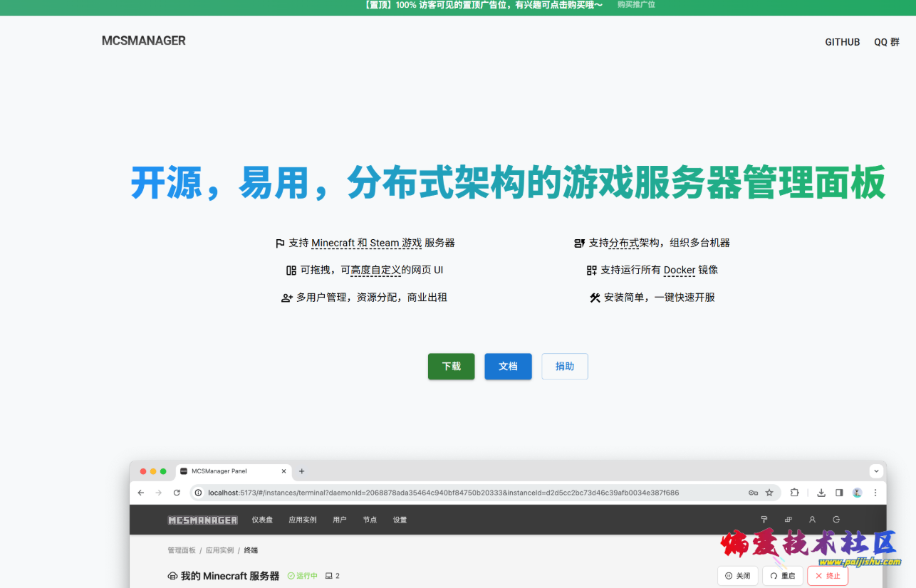
Task: Close the MCSManager Panel tab
Action: 284,471
